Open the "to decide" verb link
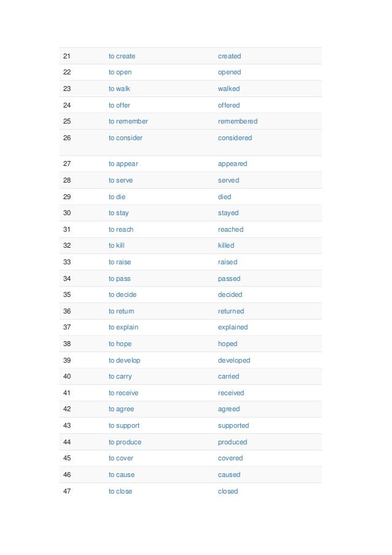The height and width of the screenshot is (555, 392). tap(122, 294)
